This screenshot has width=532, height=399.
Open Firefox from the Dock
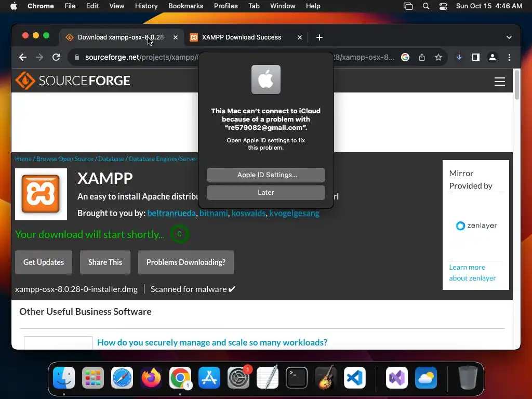pos(151,378)
